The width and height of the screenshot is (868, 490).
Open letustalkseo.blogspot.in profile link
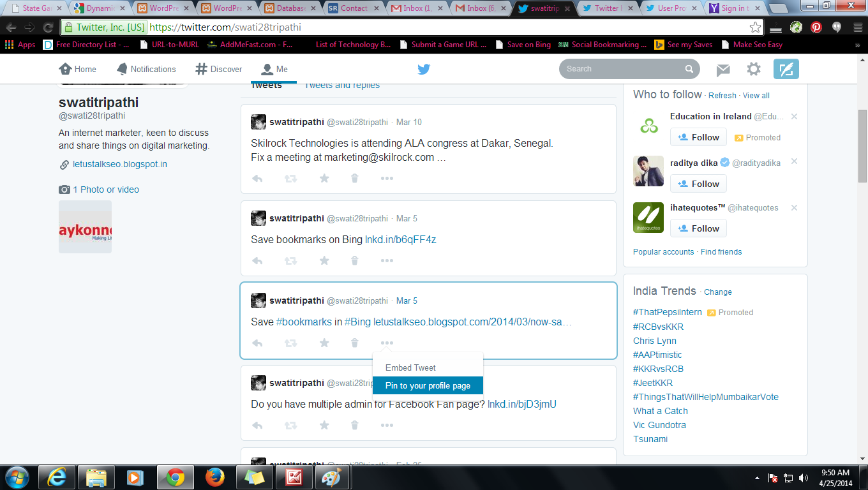120,164
